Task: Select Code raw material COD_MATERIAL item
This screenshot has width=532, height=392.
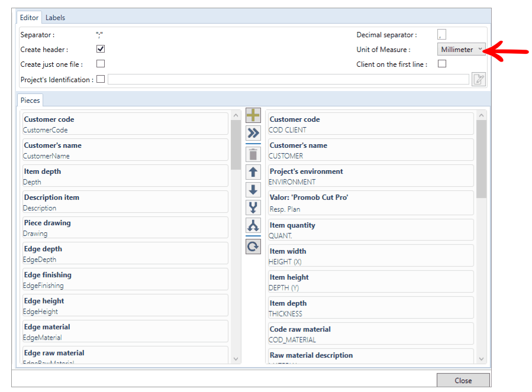Action: pyautogui.click(x=371, y=333)
